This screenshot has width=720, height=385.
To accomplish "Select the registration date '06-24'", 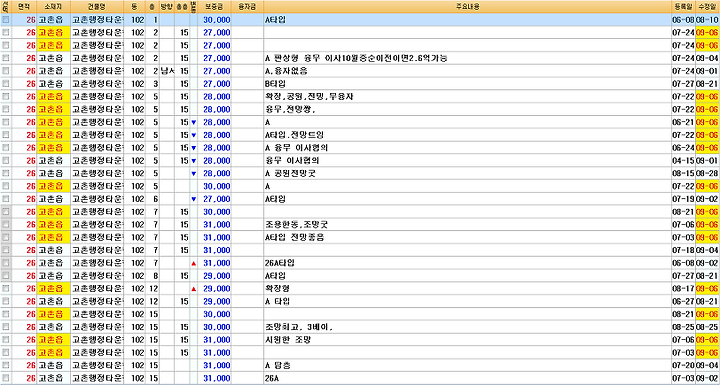I will pos(683,148).
